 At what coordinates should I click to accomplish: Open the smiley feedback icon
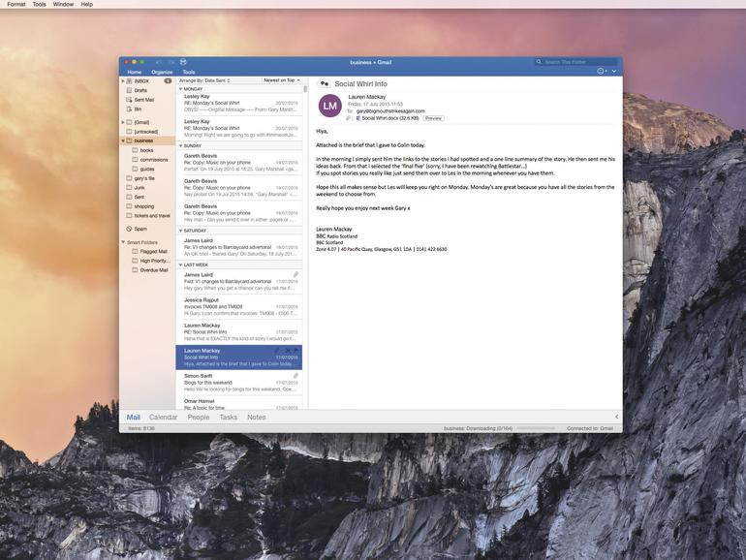click(x=602, y=72)
